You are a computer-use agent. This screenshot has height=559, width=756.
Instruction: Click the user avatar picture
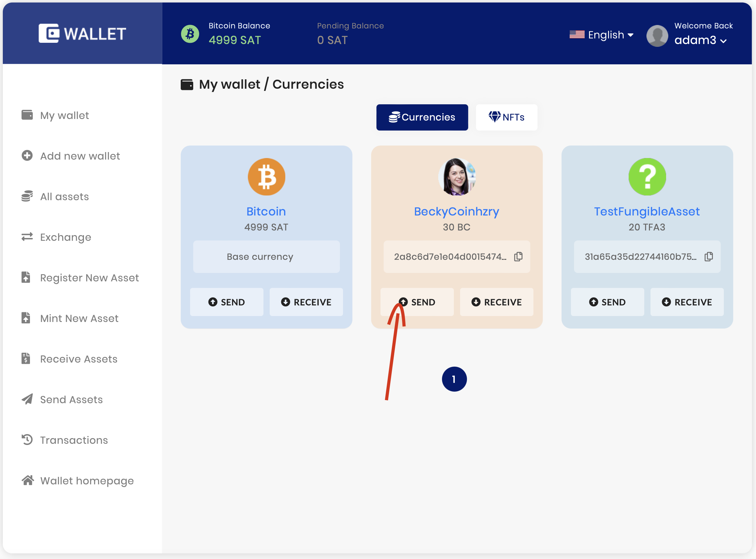(x=657, y=36)
